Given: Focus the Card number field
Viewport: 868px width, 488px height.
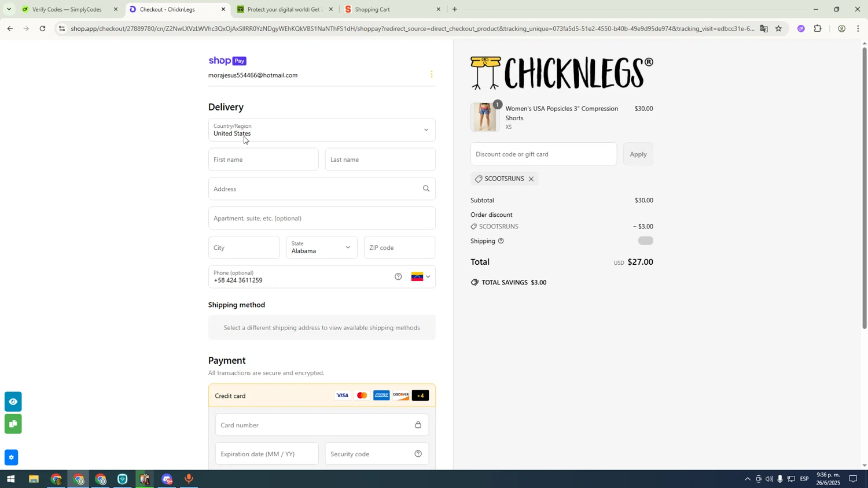Looking at the screenshot, I should [x=322, y=425].
